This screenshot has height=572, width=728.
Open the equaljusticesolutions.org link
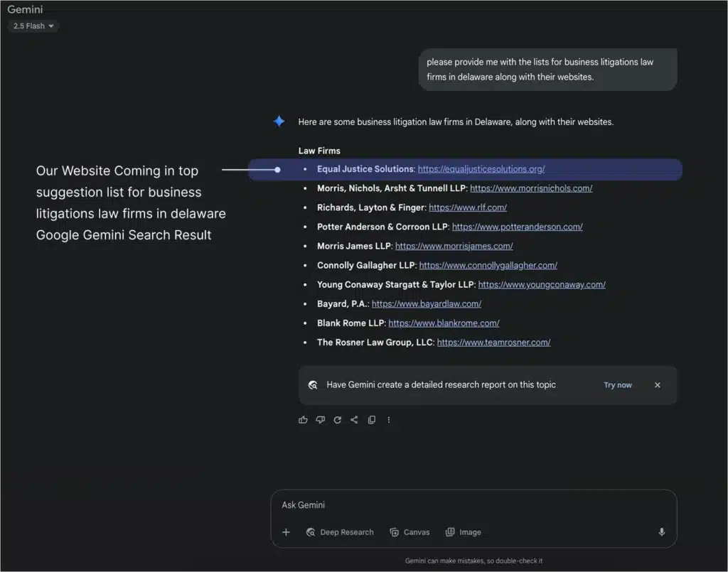click(481, 169)
